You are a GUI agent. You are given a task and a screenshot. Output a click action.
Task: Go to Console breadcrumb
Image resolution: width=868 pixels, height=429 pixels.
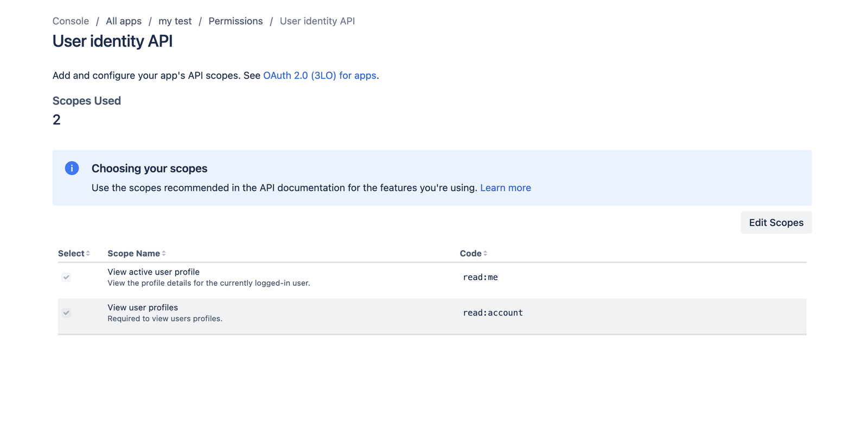pos(71,21)
